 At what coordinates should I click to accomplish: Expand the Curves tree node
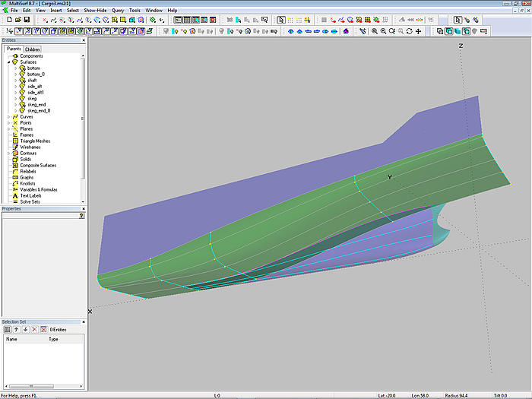pos(9,117)
